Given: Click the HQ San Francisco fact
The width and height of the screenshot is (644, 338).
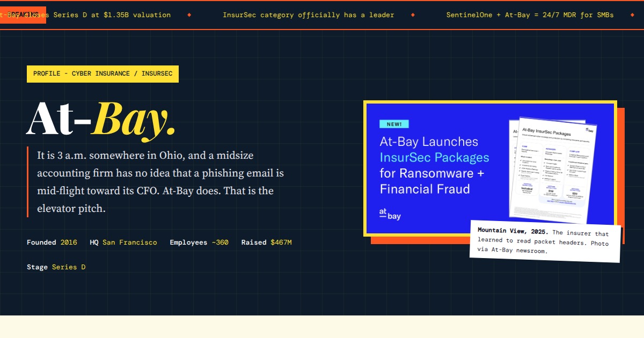Looking at the screenshot, I should (x=123, y=243).
